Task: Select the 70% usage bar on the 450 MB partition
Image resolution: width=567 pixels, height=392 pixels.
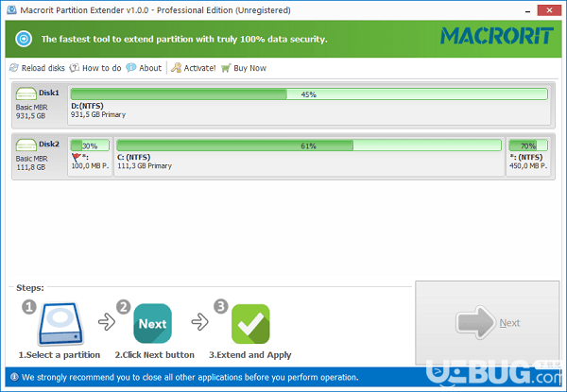Action: point(528,145)
